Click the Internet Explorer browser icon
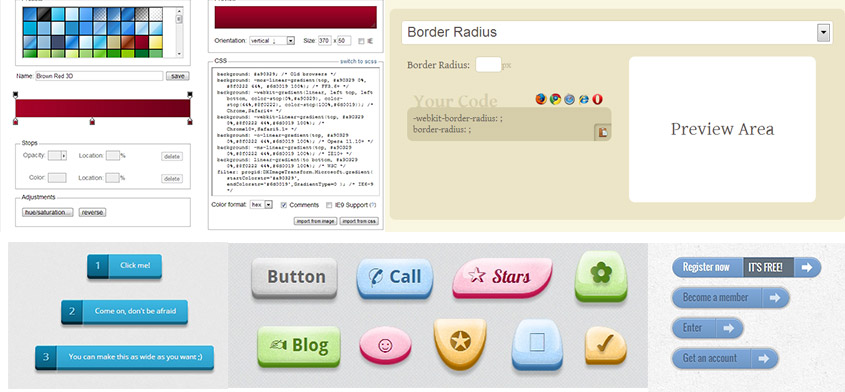The image size is (845, 392). (x=583, y=99)
